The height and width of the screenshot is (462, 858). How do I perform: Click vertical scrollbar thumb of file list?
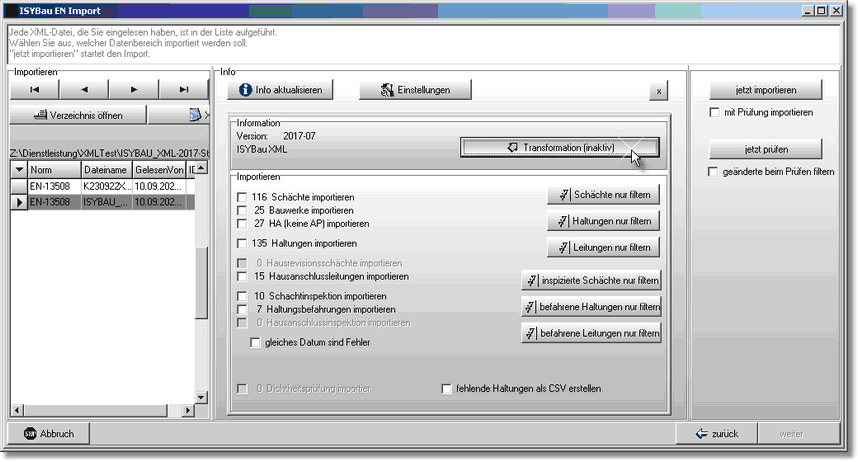pyautogui.click(x=201, y=282)
